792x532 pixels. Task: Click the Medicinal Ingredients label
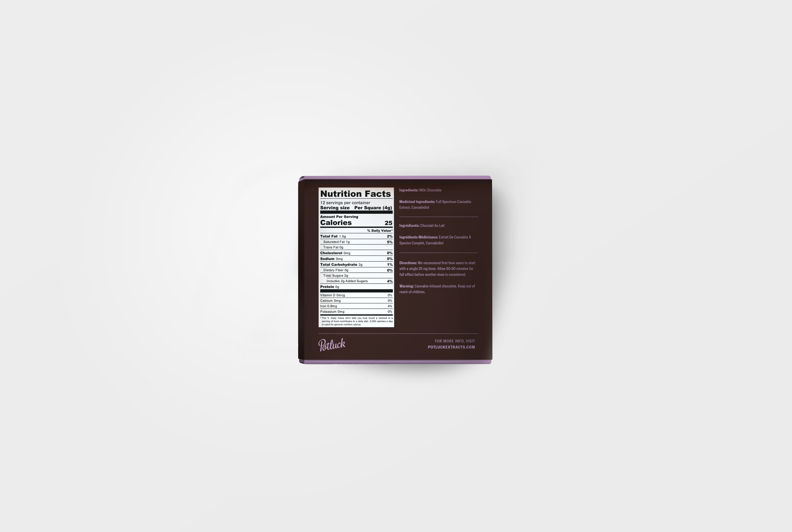click(x=417, y=202)
